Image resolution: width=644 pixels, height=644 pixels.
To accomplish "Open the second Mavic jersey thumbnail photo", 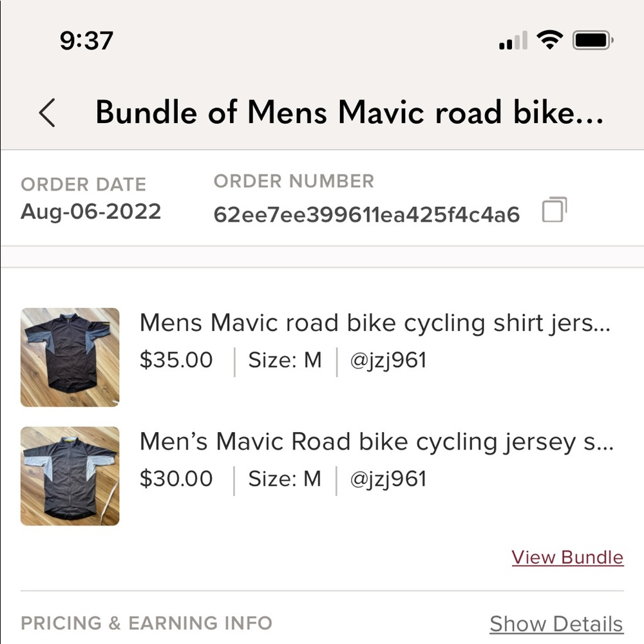I will coord(70,475).
